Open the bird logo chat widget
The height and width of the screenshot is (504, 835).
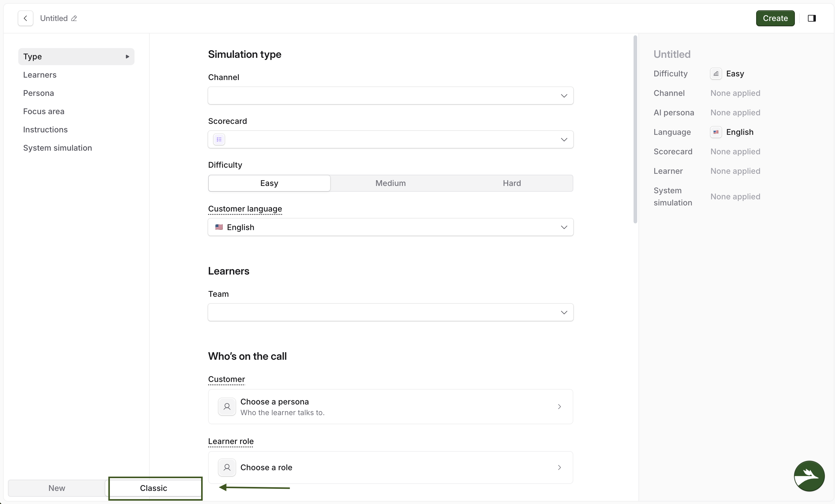pyautogui.click(x=809, y=476)
